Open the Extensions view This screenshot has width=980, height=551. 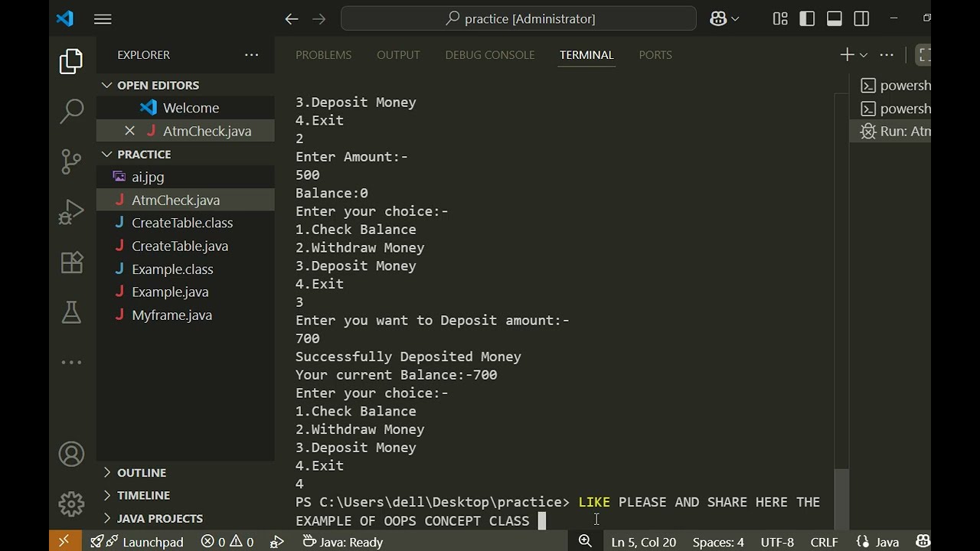tap(71, 262)
